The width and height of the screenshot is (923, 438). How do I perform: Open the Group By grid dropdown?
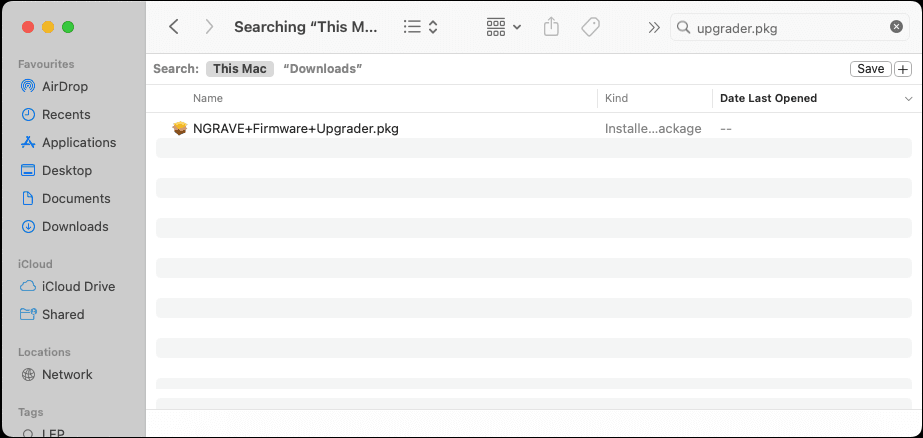pyautogui.click(x=503, y=27)
